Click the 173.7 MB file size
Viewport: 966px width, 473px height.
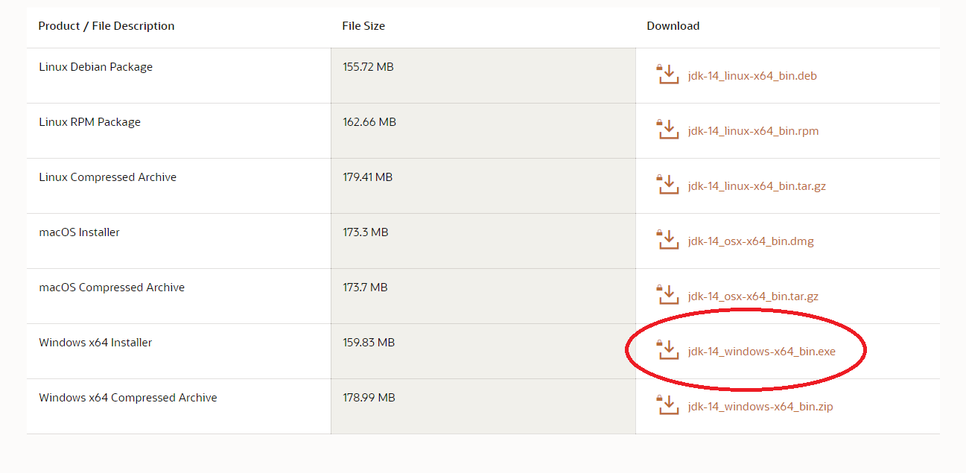[365, 288]
